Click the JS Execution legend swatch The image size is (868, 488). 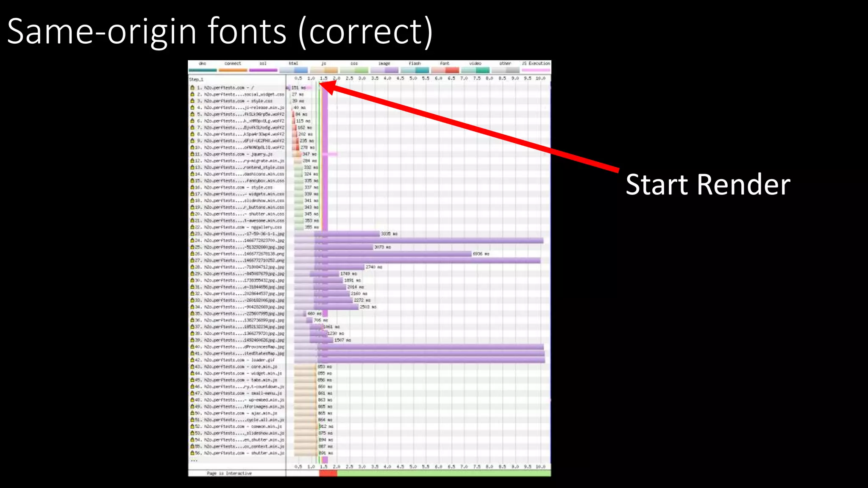coord(536,70)
